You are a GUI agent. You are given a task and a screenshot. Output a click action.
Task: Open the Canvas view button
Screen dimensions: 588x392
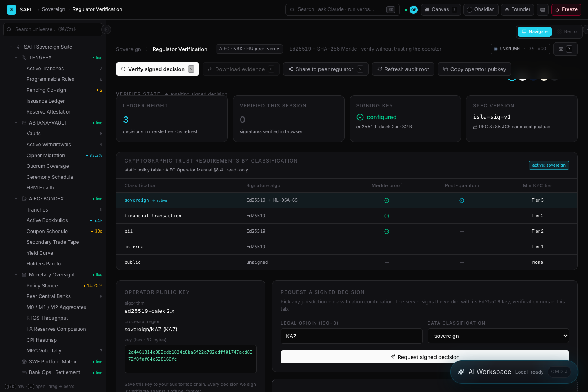[441, 9]
